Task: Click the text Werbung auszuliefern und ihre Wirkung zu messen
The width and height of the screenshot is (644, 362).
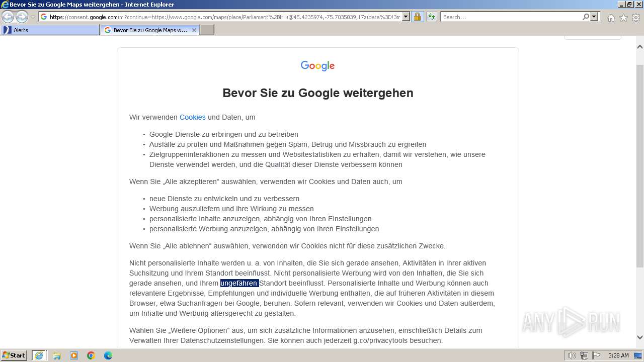Action: tap(231, 209)
